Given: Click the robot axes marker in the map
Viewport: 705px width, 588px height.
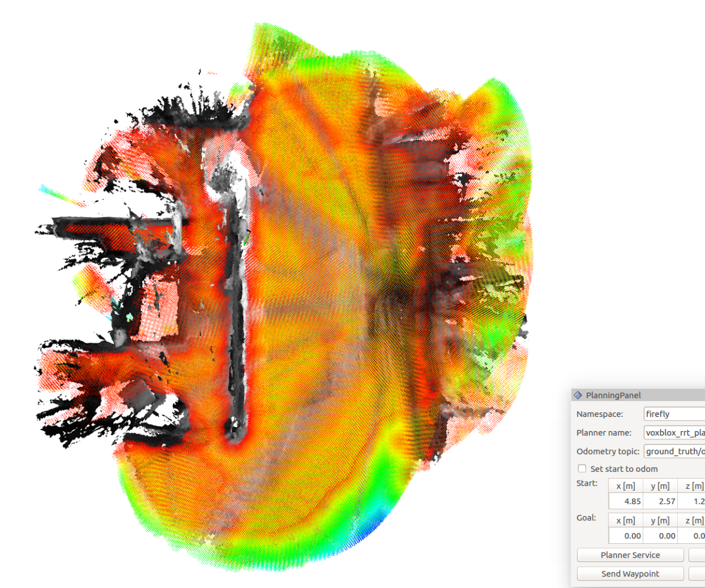Looking at the screenshot, I should click(x=247, y=238).
